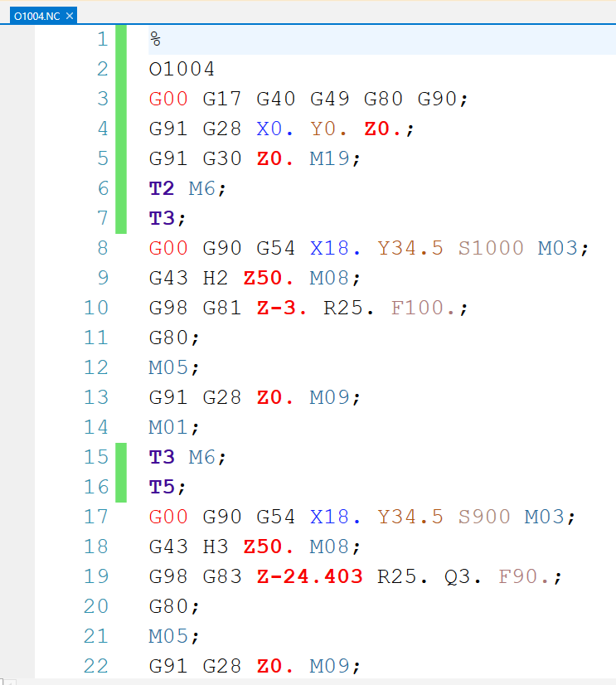Select line number 22 in gutter
616x685 pixels.
[96, 666]
